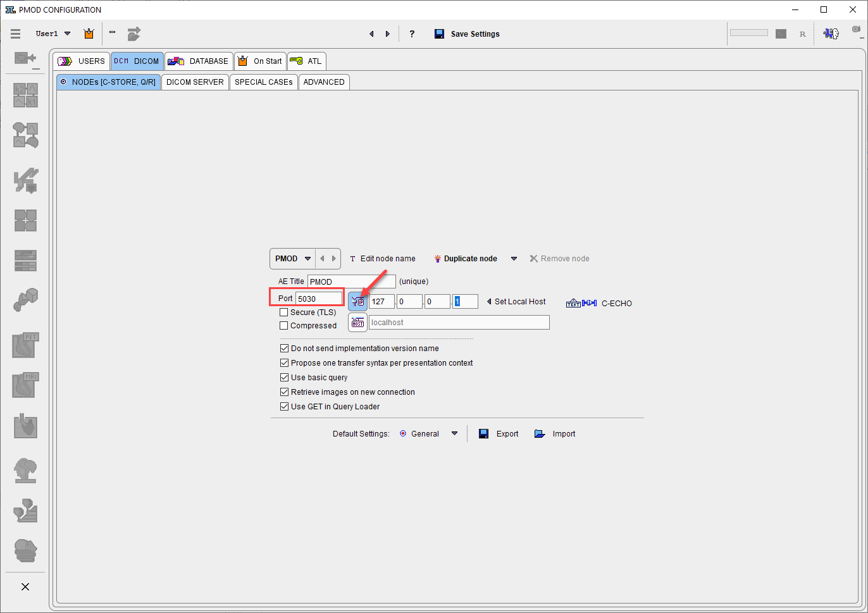Switch to the On Start tab
868x613 pixels.
[260, 61]
